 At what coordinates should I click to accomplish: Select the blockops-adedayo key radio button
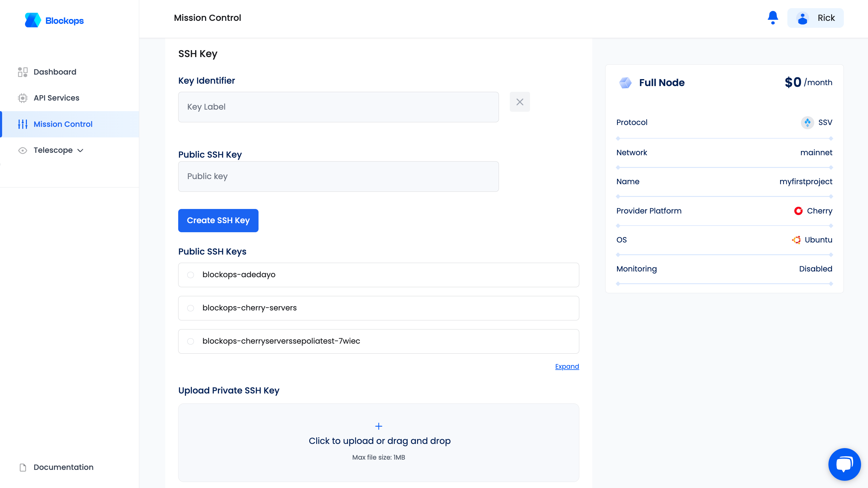(x=191, y=275)
